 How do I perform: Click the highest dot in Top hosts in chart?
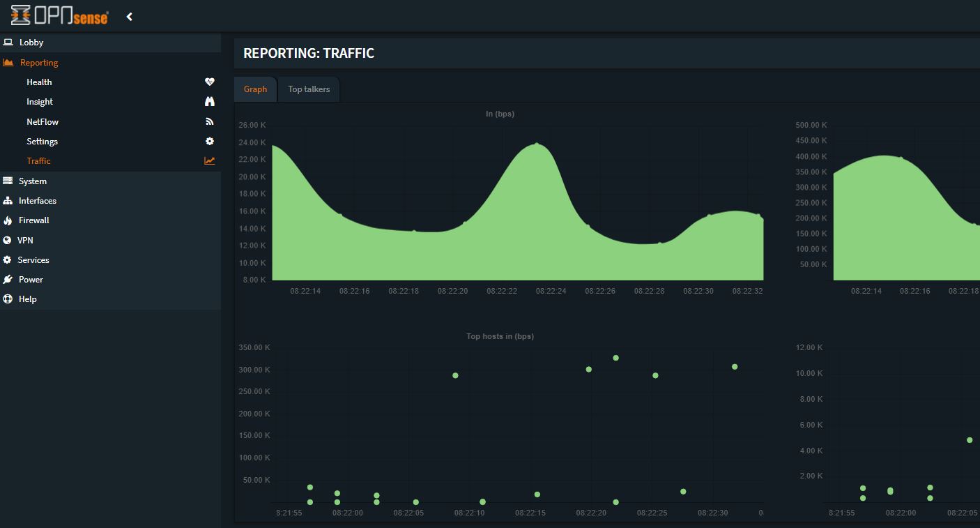(615, 358)
